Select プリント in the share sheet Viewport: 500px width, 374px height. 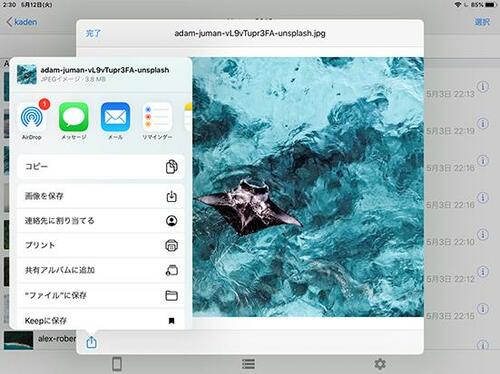click(x=101, y=245)
